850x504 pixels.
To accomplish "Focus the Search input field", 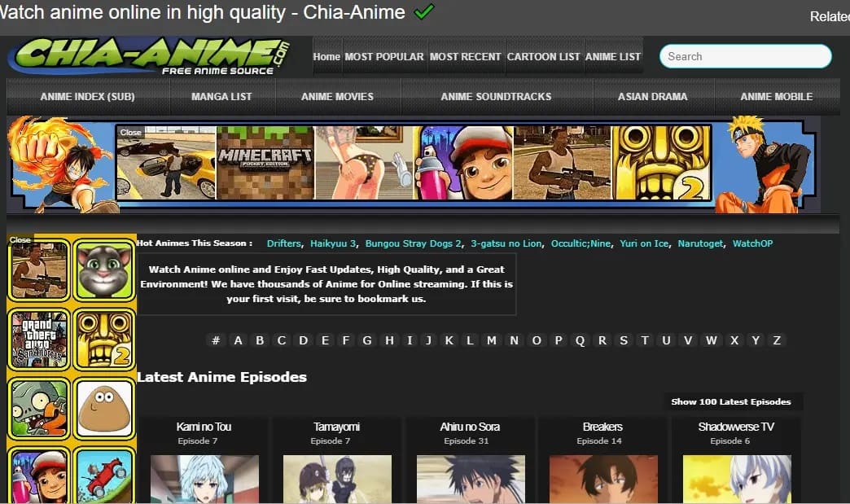I will pyautogui.click(x=745, y=56).
